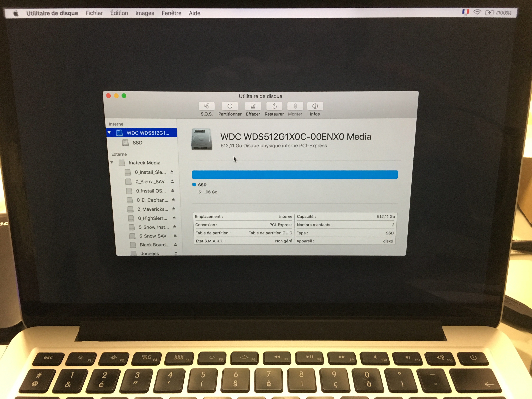Select the 0_Install_Sie... volume
532x399 pixels.
tap(150, 172)
